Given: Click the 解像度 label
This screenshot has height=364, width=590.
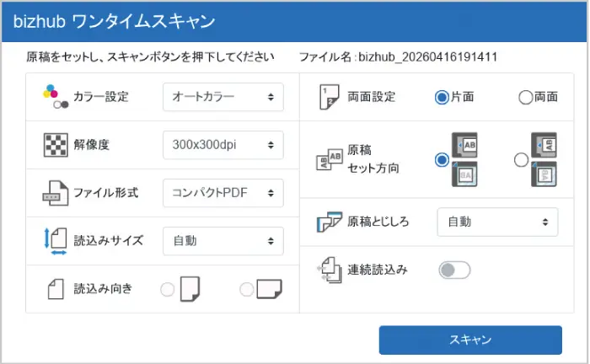Looking at the screenshot, I should (91, 145).
